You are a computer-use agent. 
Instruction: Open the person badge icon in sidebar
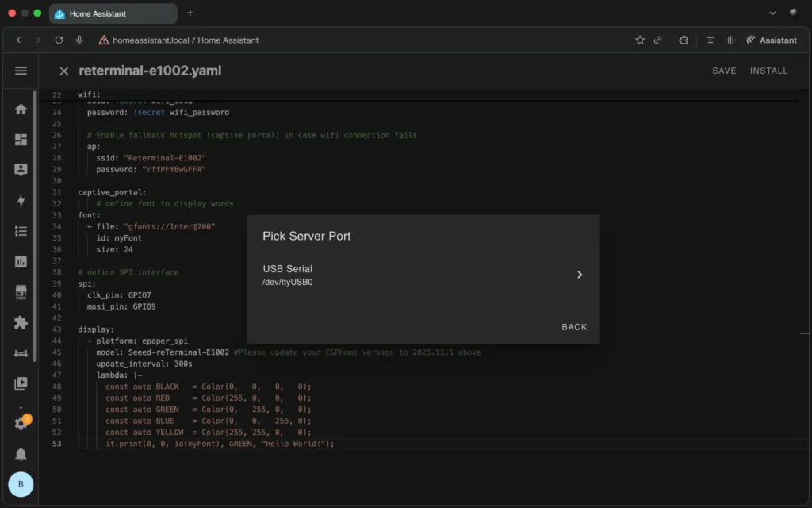21,170
